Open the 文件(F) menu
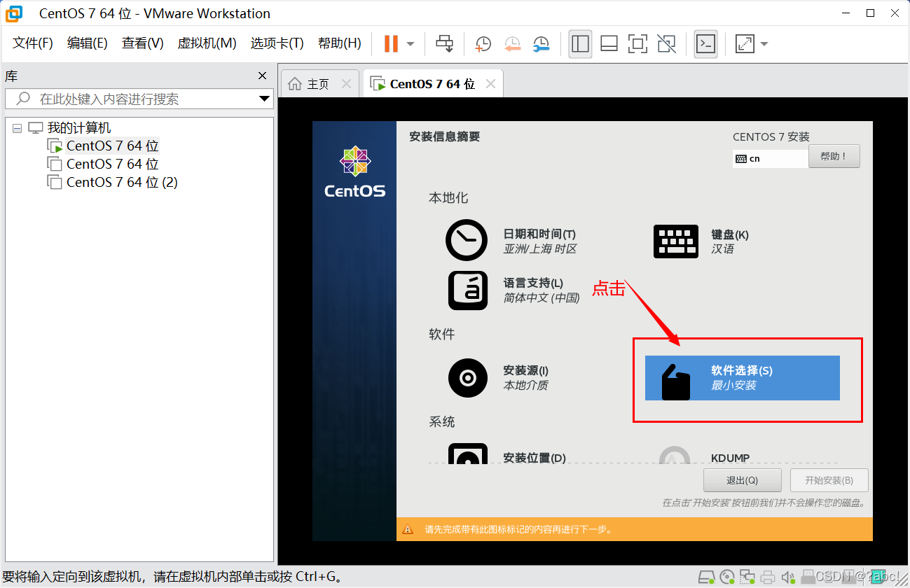The image size is (910, 588). pyautogui.click(x=33, y=43)
